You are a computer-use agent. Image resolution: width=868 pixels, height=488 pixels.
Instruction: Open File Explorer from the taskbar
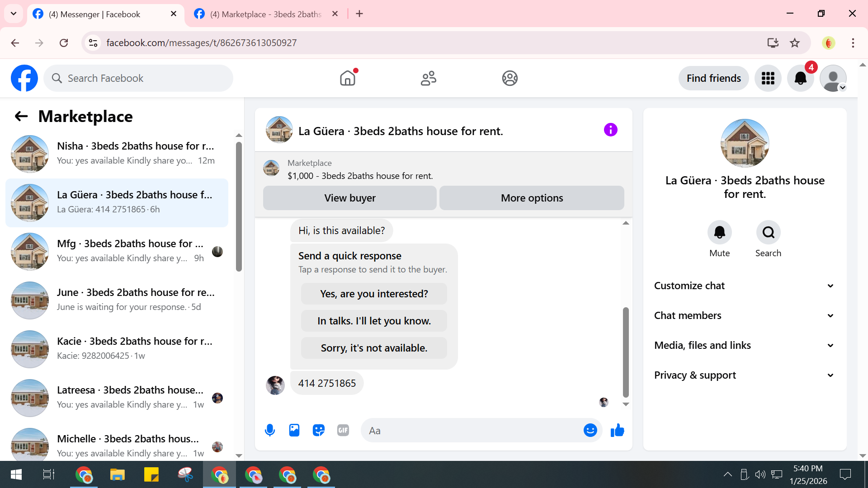pyautogui.click(x=118, y=474)
